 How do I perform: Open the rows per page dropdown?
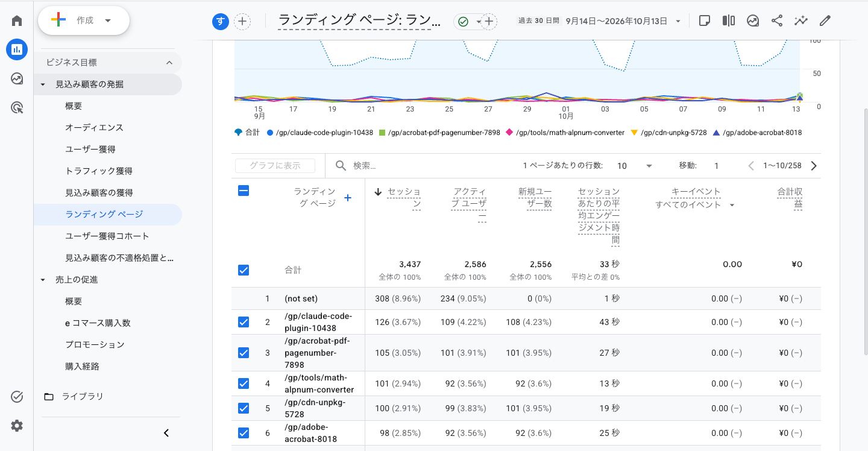635,166
